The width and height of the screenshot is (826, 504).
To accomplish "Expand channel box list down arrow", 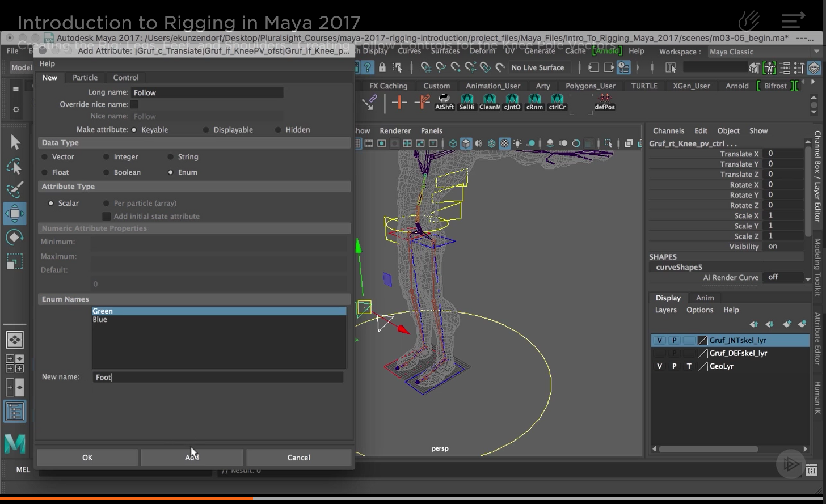I will click(x=808, y=279).
